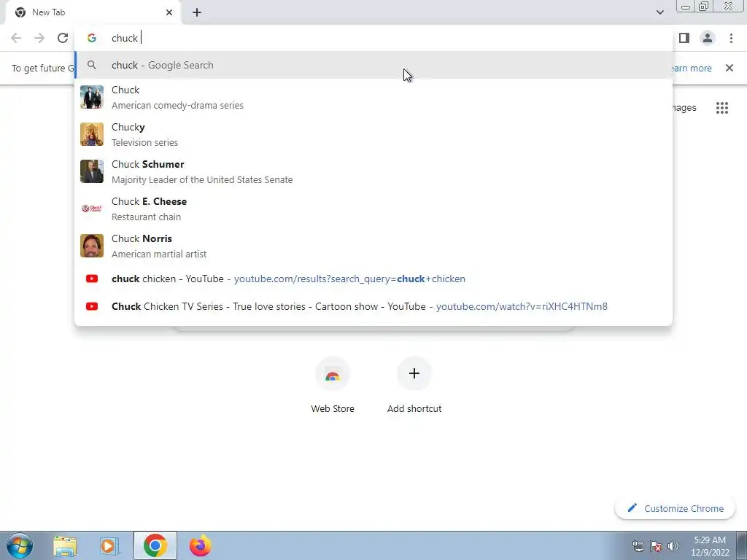The image size is (747, 560).
Task: Open the Web Store shortcut icon
Action: 333,374
